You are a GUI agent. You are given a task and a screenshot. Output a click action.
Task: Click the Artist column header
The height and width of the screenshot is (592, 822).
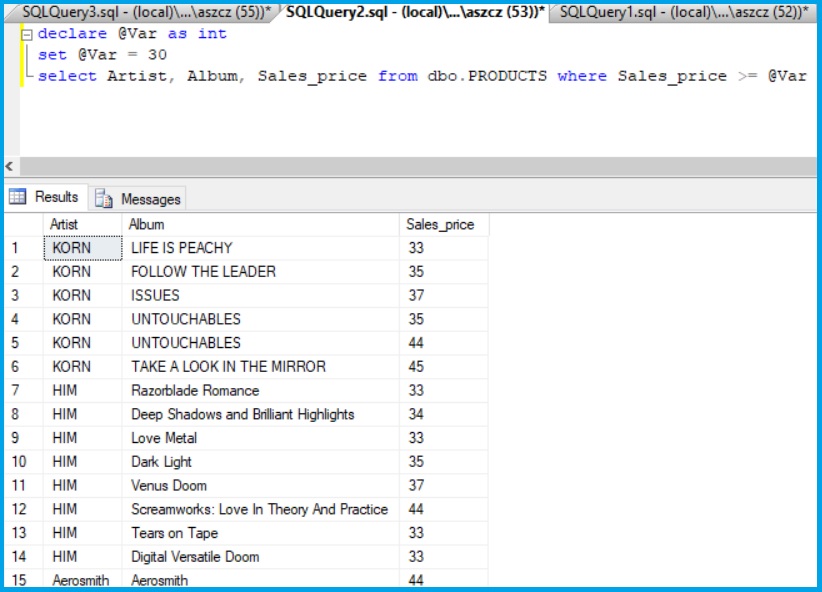[65, 224]
